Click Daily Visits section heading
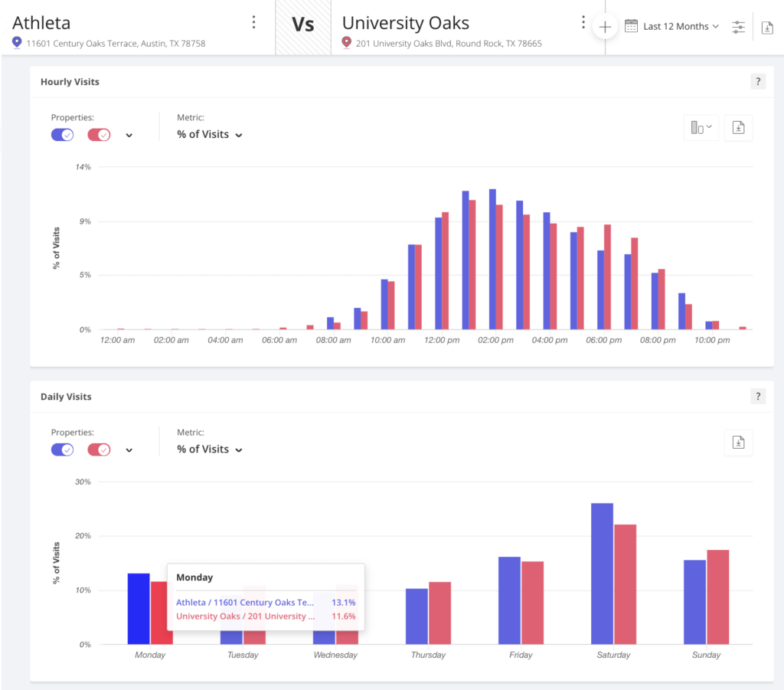This screenshot has height=690, width=784. [x=66, y=397]
